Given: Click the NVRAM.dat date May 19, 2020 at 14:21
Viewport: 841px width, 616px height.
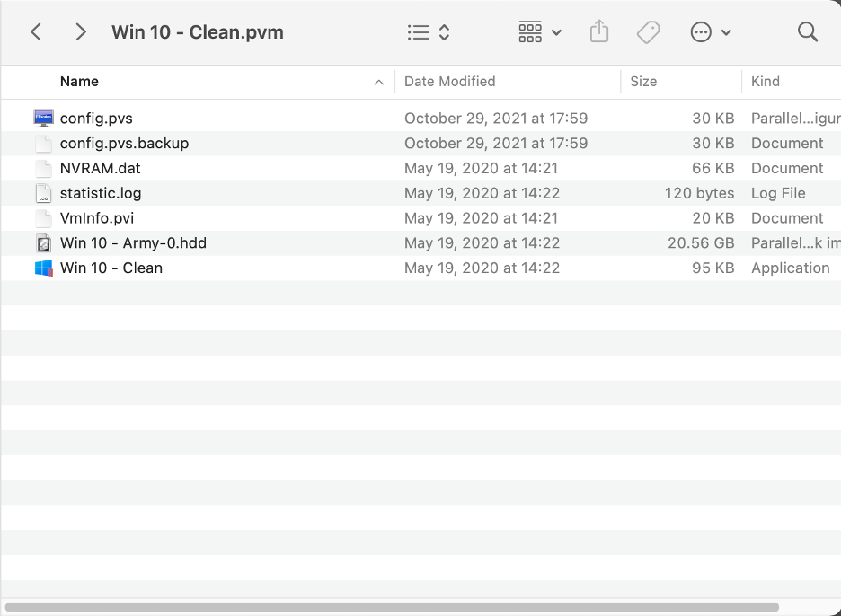Looking at the screenshot, I should pos(481,168).
